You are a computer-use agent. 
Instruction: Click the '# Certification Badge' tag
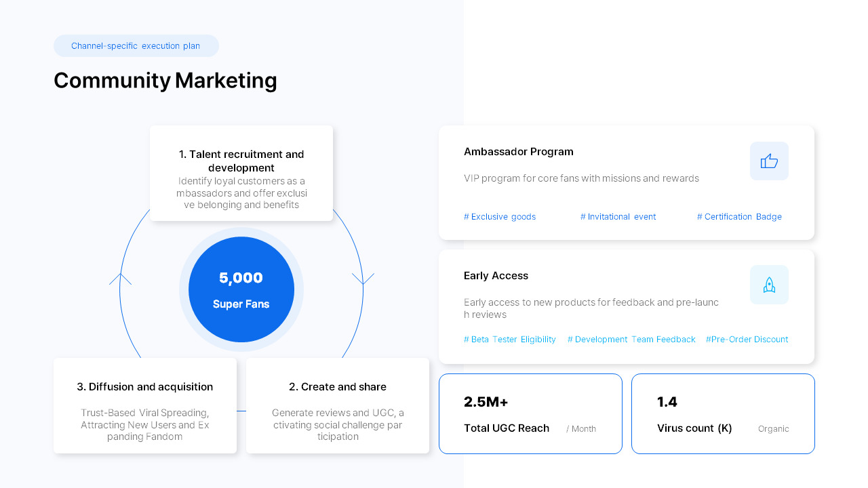pos(739,217)
